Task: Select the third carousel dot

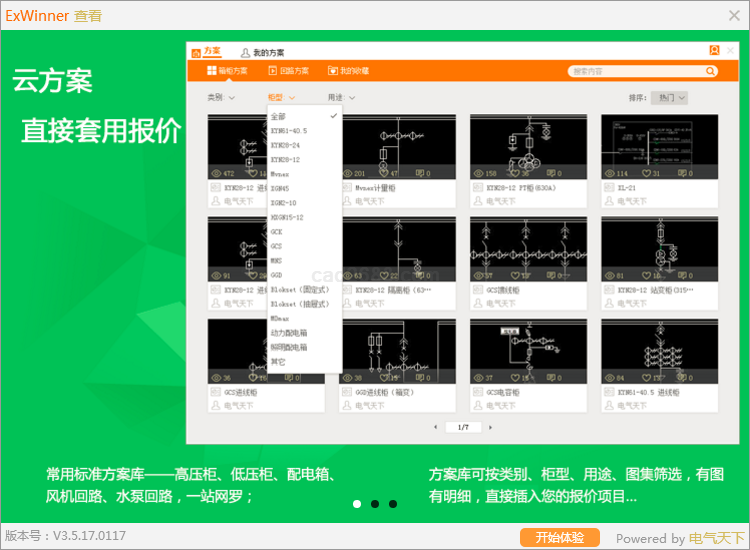Action: [x=393, y=504]
